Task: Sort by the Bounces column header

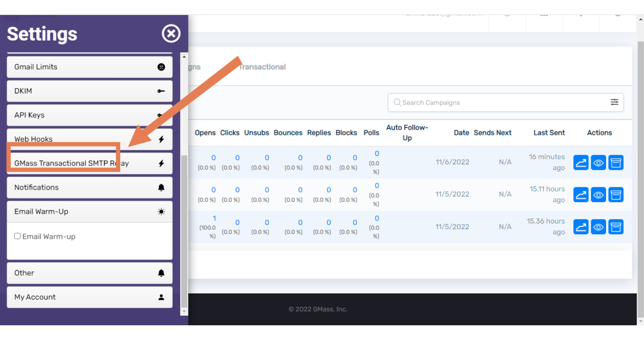Action: point(288,133)
